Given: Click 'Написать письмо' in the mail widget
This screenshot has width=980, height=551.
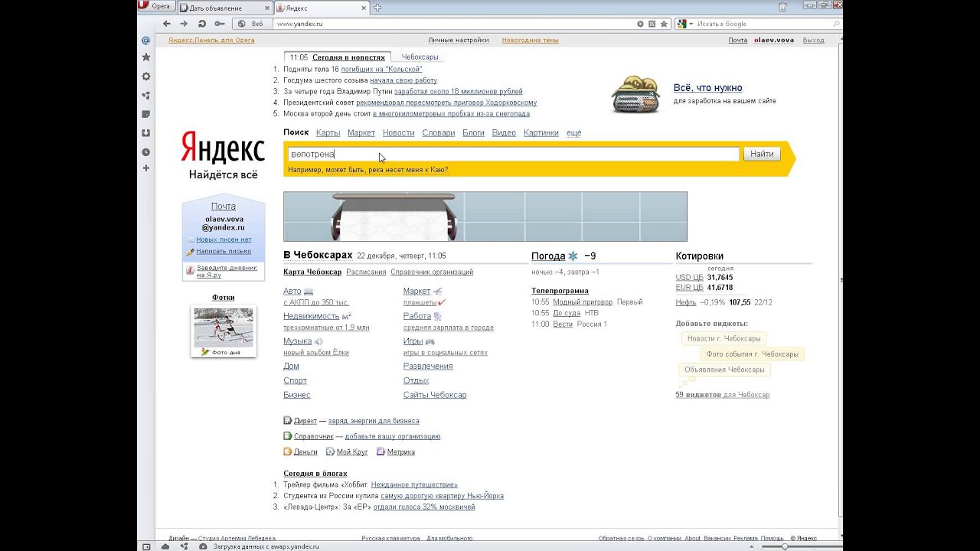Looking at the screenshot, I should (x=224, y=251).
